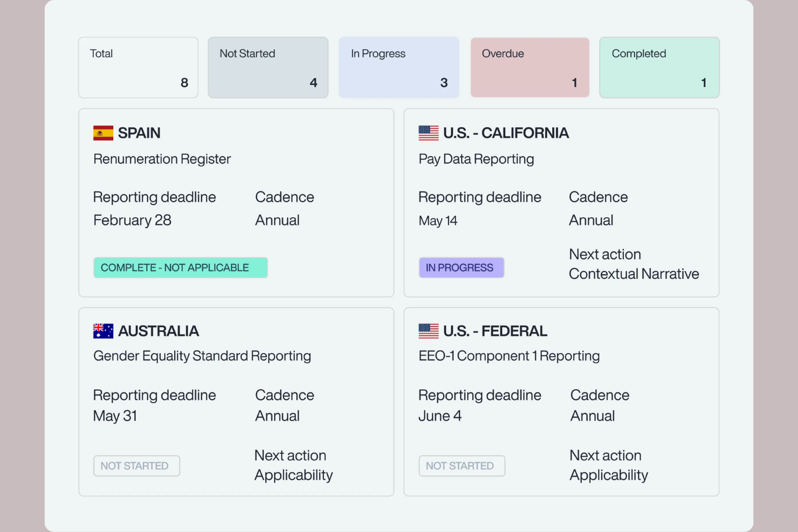Filter by Completed card
This screenshot has width=798, height=532.
tap(659, 67)
